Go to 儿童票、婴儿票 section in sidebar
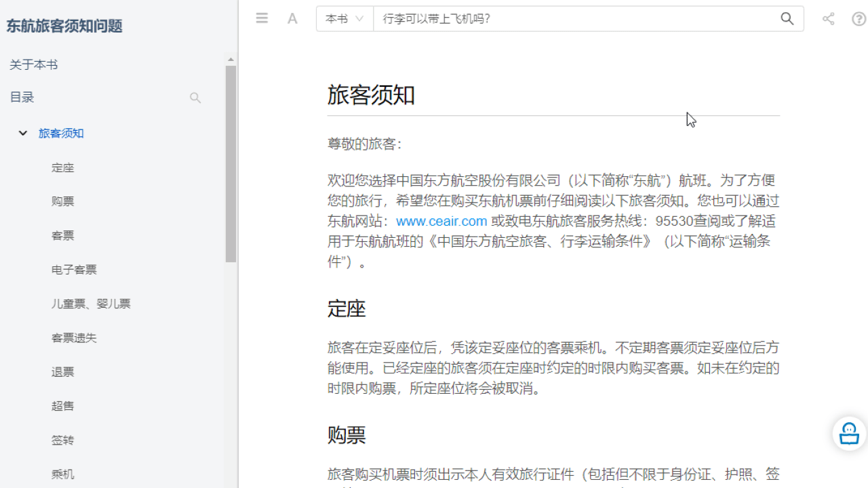This screenshot has width=868, height=488. 91,304
